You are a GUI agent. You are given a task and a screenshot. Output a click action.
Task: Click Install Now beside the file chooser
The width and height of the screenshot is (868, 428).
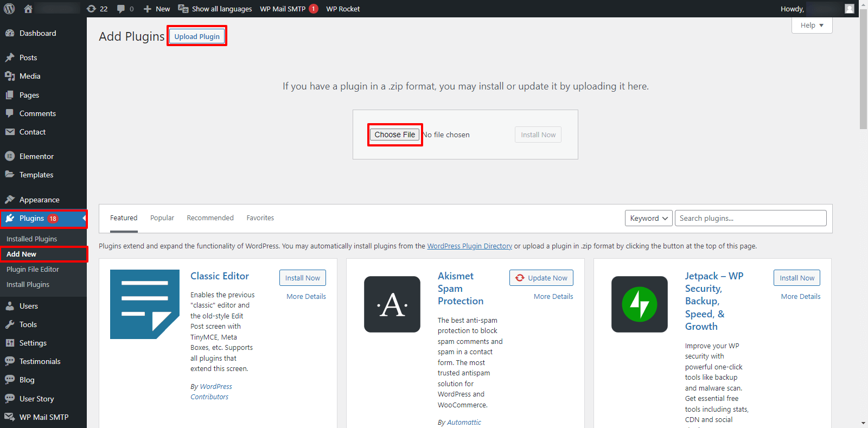coord(538,135)
